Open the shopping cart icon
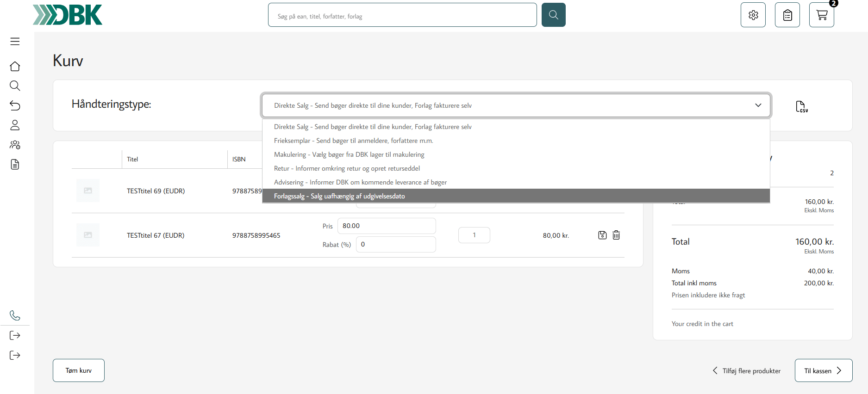Viewport: 868px width, 394px height. [x=822, y=15]
